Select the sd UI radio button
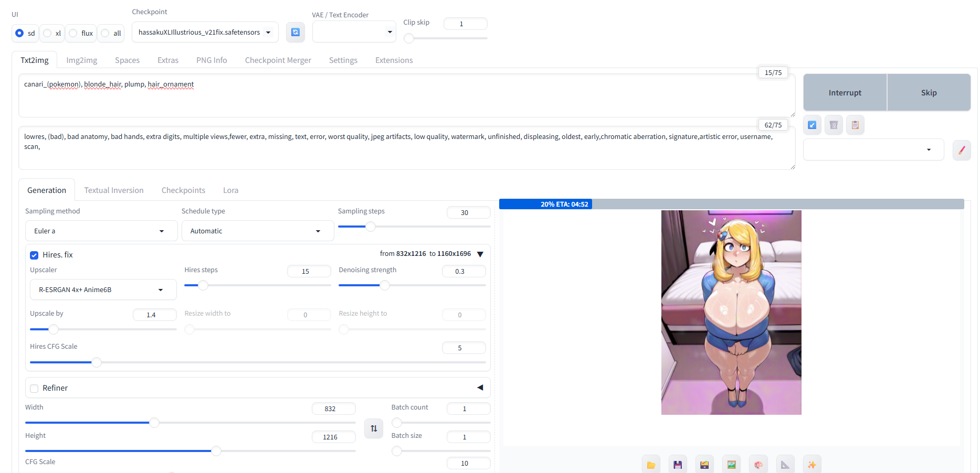The image size is (980, 473). (19, 33)
